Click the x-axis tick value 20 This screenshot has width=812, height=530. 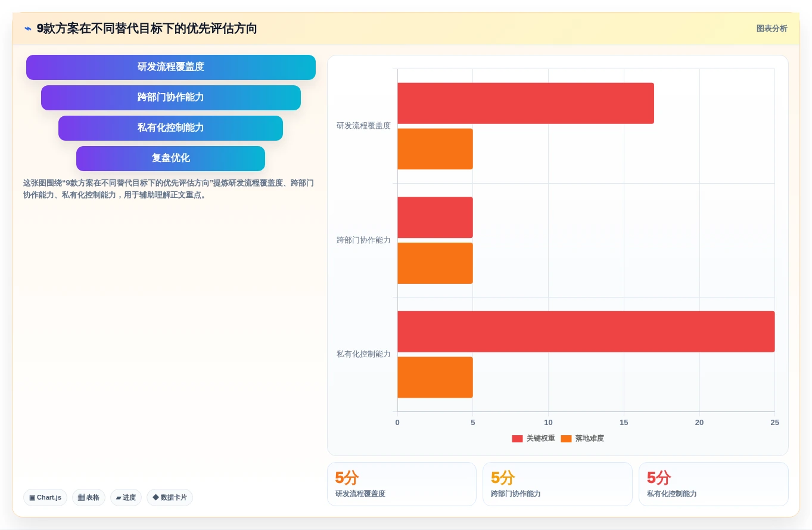[x=699, y=423]
